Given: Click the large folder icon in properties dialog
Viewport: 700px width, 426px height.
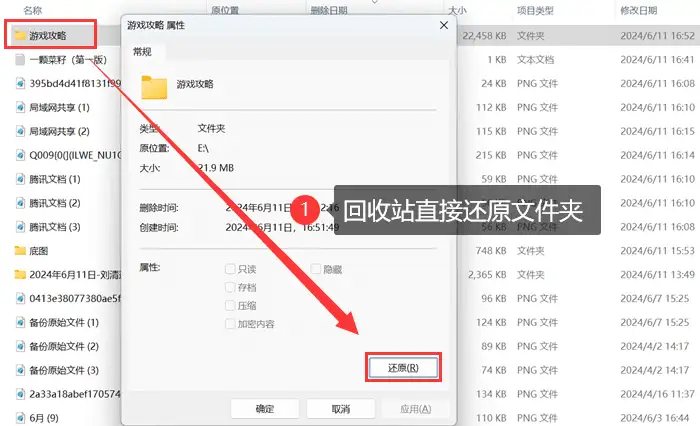Looking at the screenshot, I should click(x=154, y=87).
